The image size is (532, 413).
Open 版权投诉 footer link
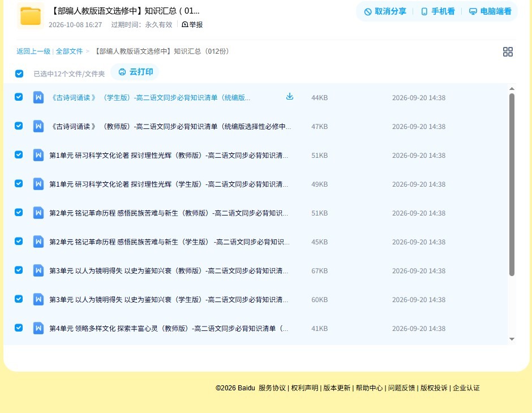coord(434,388)
